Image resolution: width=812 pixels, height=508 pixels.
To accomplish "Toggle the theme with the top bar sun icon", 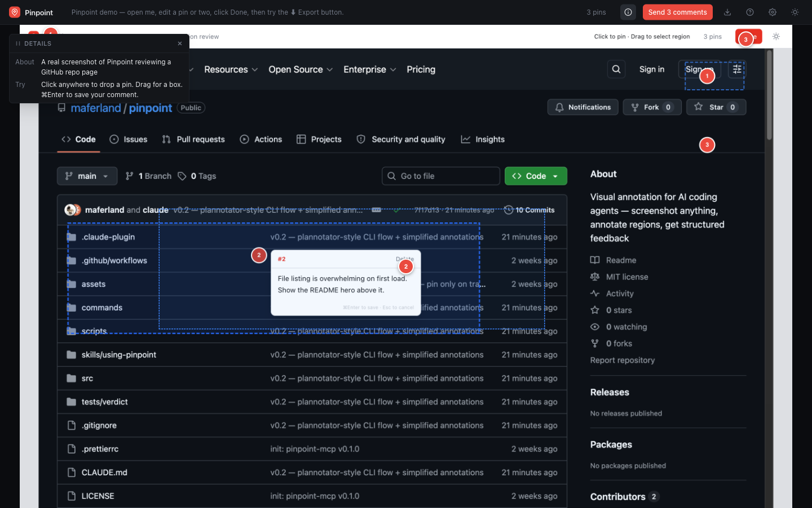I will [x=795, y=12].
